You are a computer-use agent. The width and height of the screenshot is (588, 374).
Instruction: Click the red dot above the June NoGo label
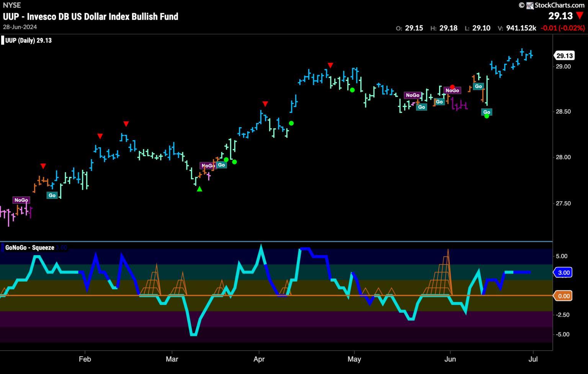(x=452, y=87)
